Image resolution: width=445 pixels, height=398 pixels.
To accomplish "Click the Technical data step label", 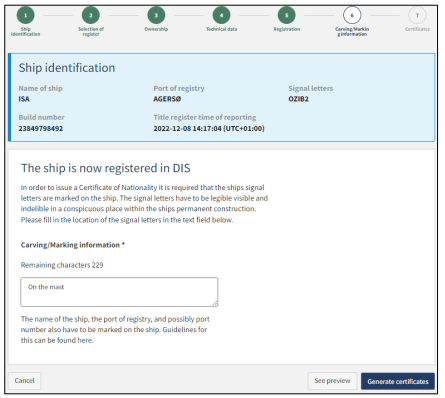I will click(x=221, y=29).
